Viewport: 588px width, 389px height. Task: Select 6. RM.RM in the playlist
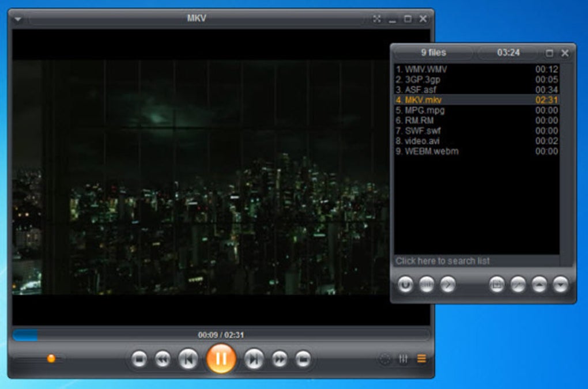477,120
